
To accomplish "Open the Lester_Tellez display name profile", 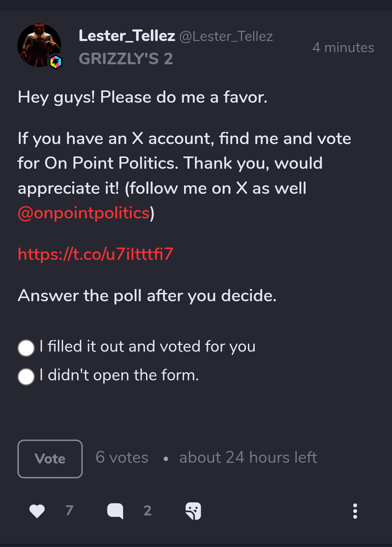I will (127, 36).
